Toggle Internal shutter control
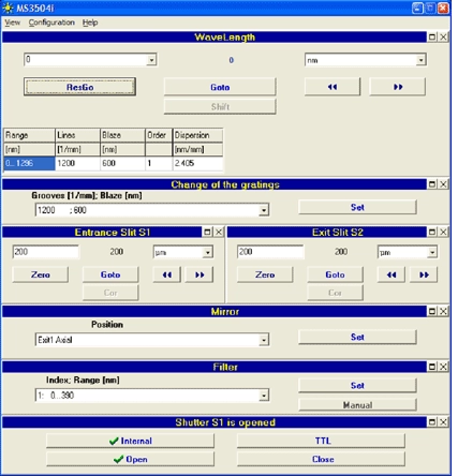The width and height of the screenshot is (452, 476). [x=129, y=440]
